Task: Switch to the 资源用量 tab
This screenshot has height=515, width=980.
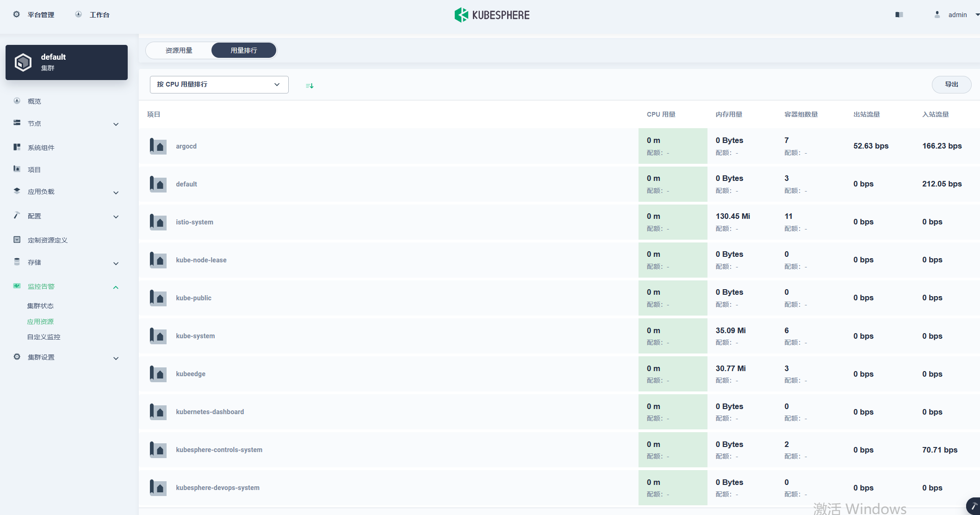Action: point(178,50)
